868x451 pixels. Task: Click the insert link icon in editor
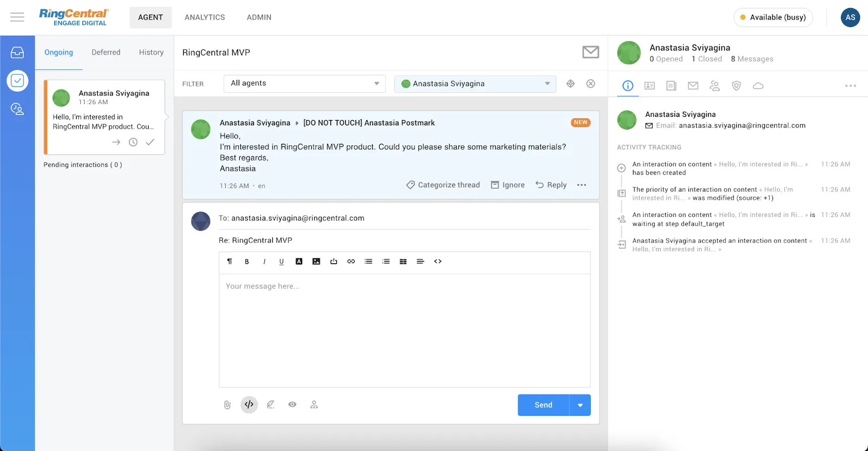click(x=351, y=262)
